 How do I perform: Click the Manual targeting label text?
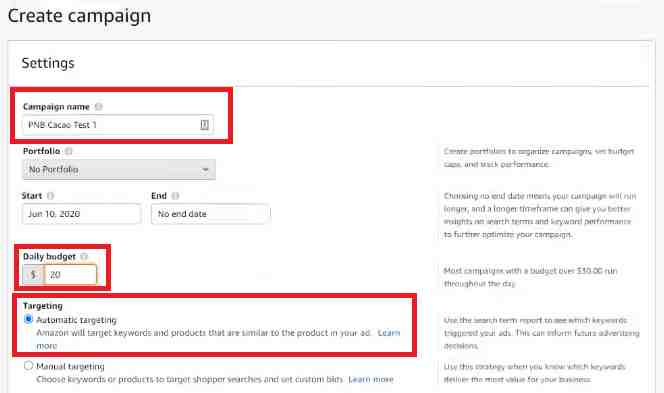click(x=70, y=366)
